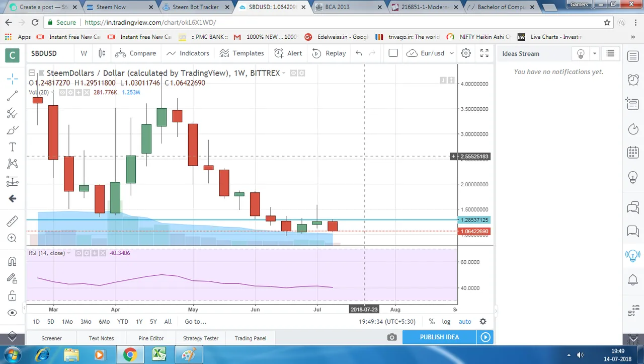Start bar Replay mode
The width and height of the screenshot is (644, 364).
(x=329, y=53)
